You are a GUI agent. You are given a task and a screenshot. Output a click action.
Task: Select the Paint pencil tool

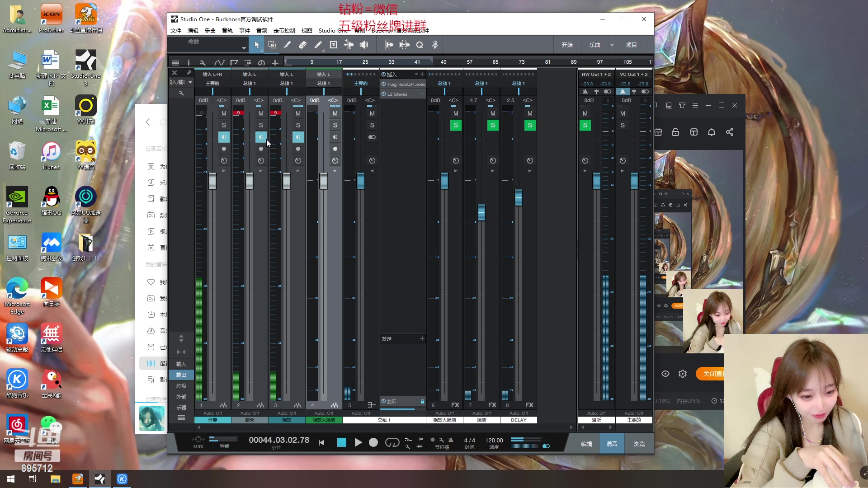coord(318,45)
